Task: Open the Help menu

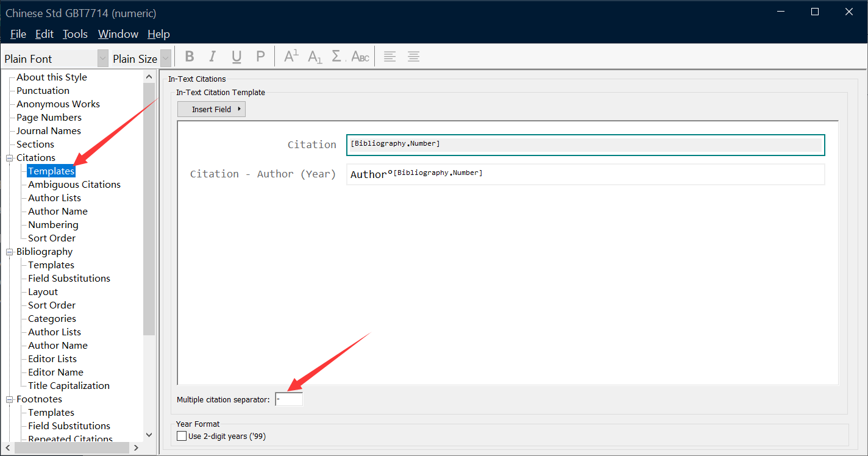Action: [x=158, y=34]
